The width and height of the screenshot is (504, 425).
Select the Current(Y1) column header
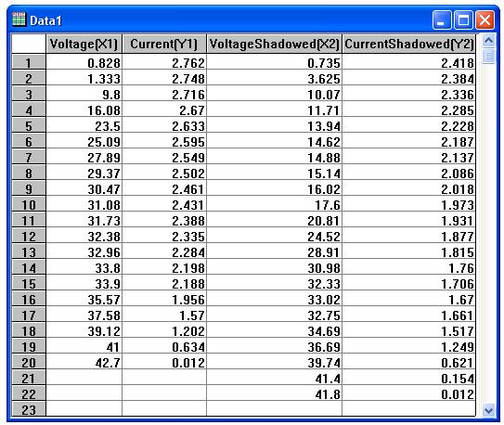coord(164,44)
